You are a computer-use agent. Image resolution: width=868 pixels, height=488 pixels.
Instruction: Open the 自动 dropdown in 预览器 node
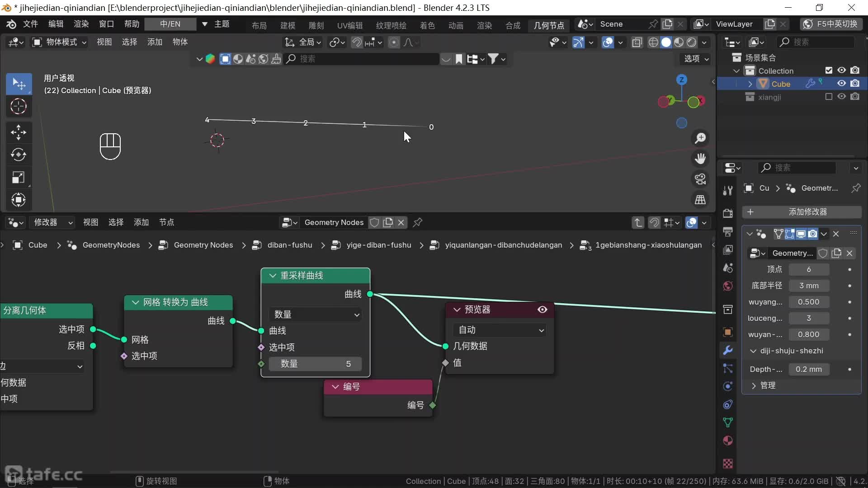500,330
